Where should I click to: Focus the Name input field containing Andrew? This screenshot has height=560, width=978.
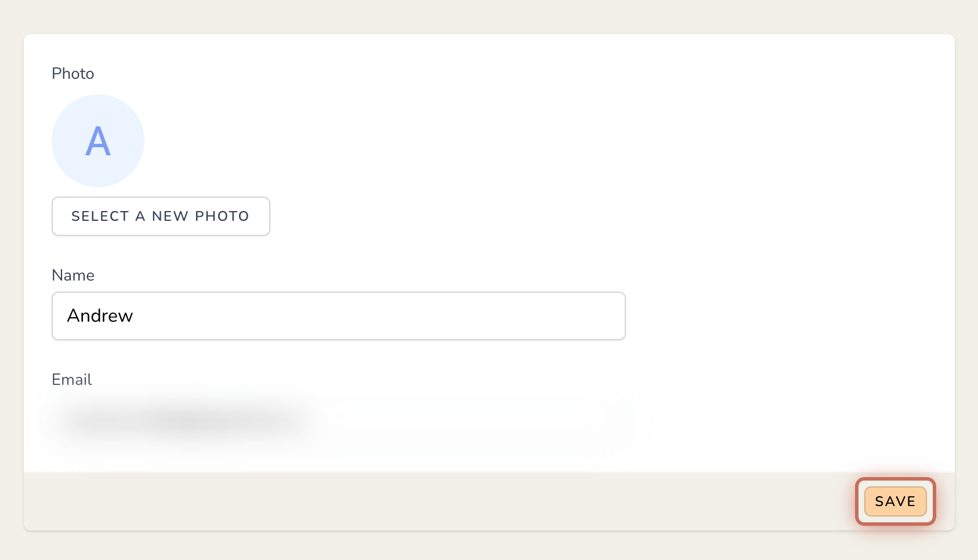point(339,316)
